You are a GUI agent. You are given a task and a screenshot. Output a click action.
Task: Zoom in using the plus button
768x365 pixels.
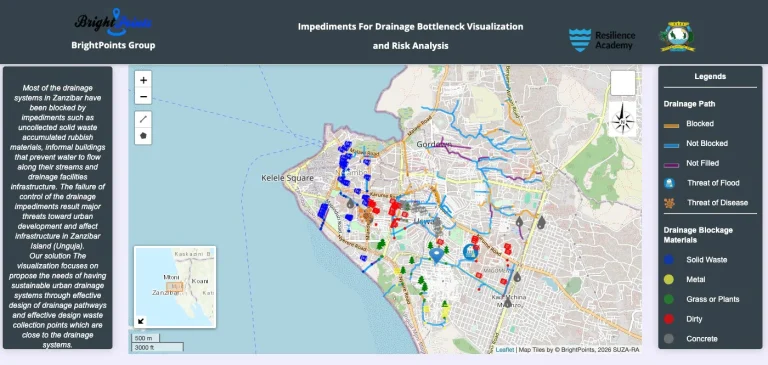tap(143, 80)
